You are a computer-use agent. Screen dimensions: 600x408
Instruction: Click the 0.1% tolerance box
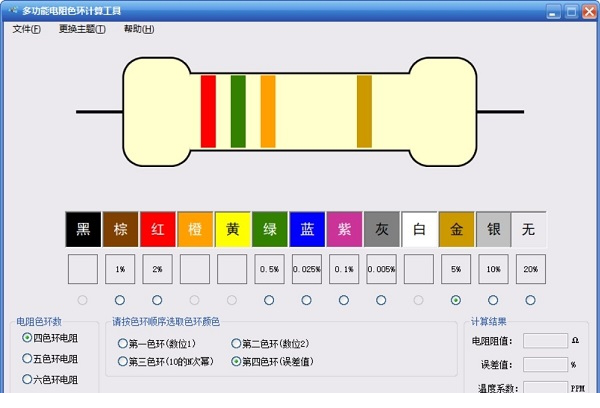pos(344,269)
